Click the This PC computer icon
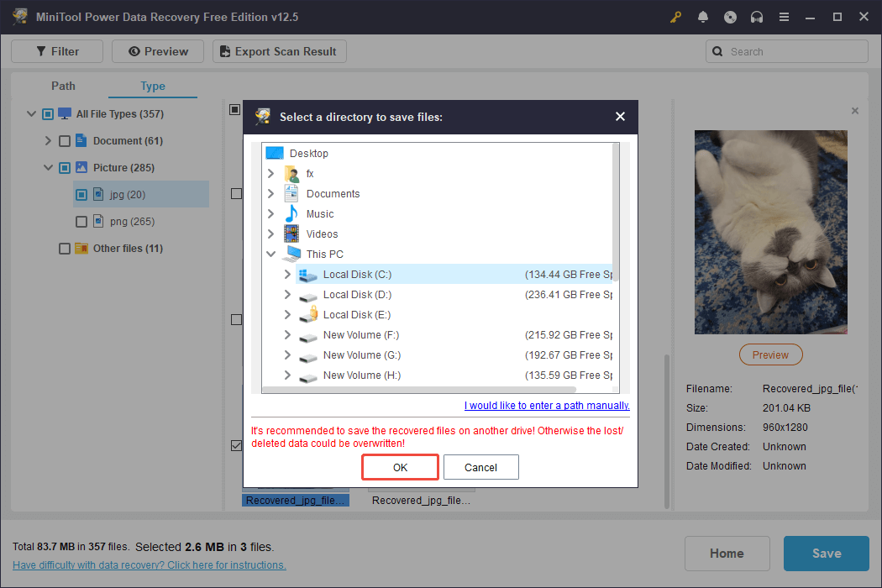The image size is (882, 588). pyautogui.click(x=291, y=254)
